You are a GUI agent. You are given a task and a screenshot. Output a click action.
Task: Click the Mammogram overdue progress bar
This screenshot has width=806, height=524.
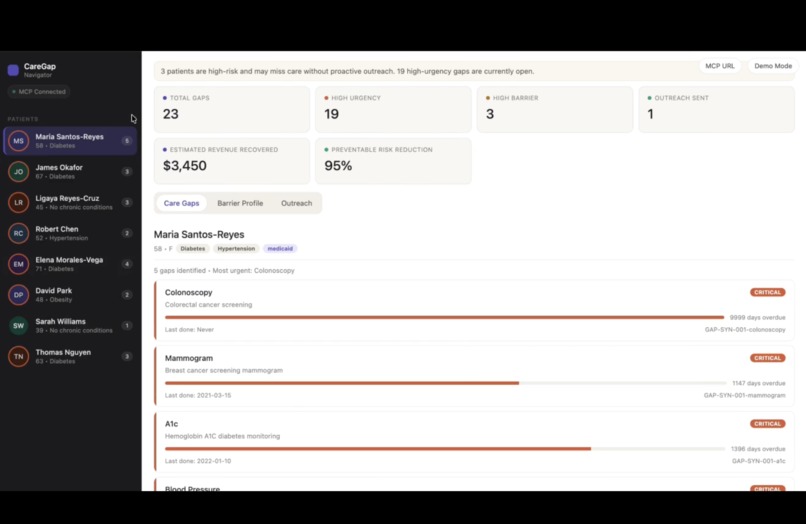445,383
